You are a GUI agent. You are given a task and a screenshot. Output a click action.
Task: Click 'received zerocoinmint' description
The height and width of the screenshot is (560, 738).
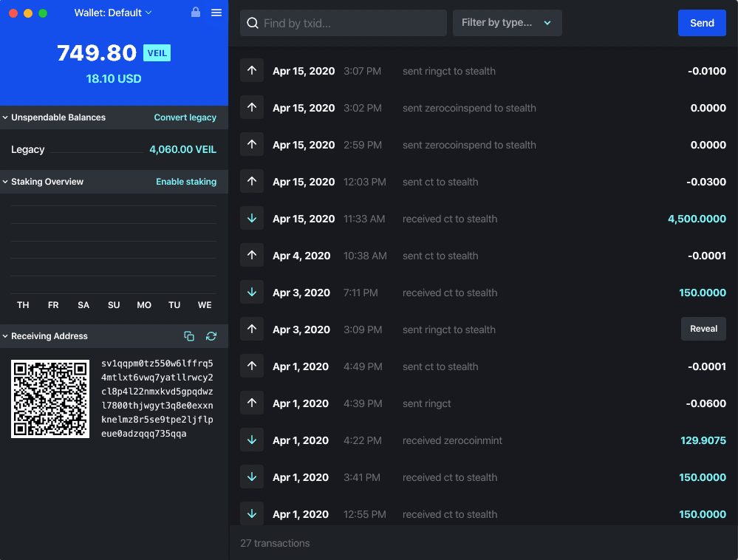point(452,440)
